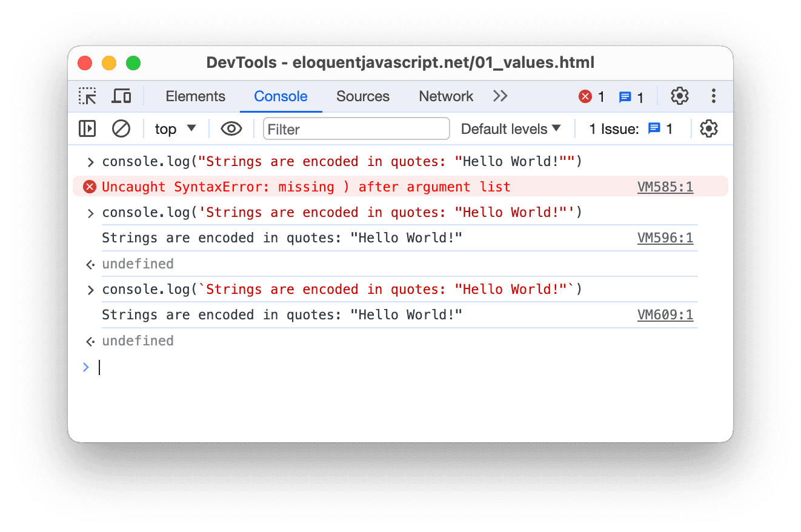Screen dimensions: 801x532
Task: Clear the console with the clear icon
Action: [121, 129]
